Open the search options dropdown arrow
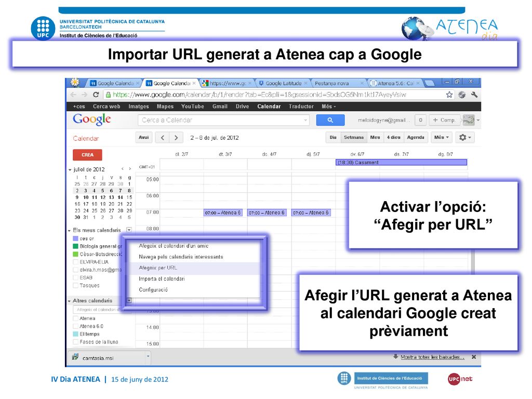Viewport: 532px width, 399px height. [x=305, y=120]
